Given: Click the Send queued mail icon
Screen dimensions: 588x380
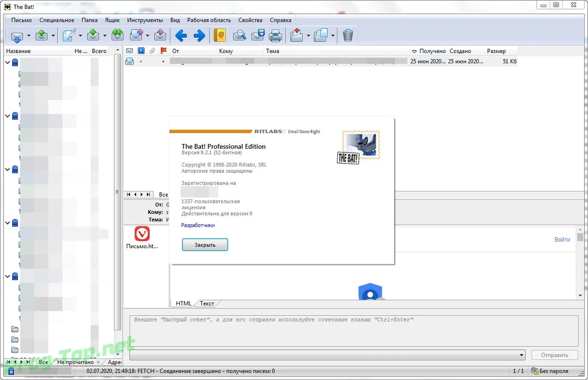Looking at the screenshot, I should pyautogui.click(x=42, y=35).
